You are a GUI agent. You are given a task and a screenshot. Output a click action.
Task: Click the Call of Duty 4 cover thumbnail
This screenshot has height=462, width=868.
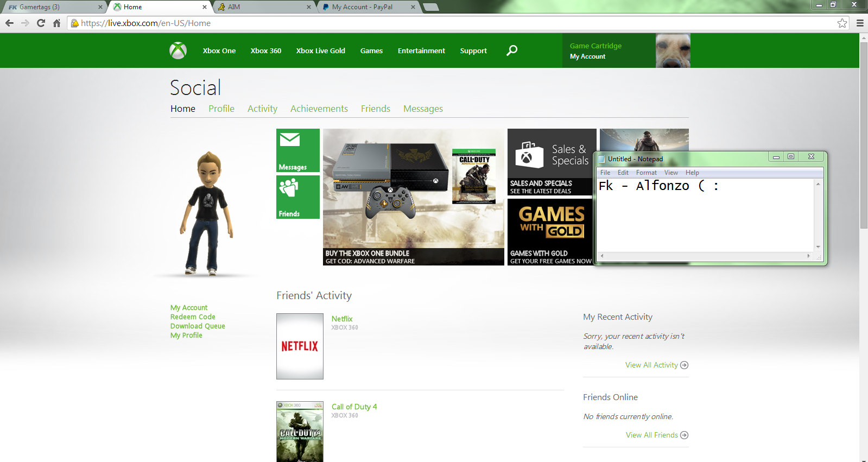(x=300, y=432)
